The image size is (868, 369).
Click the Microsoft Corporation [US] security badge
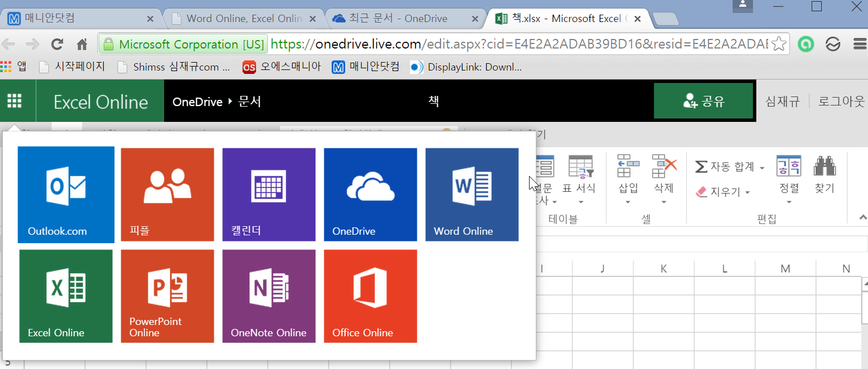tap(183, 44)
